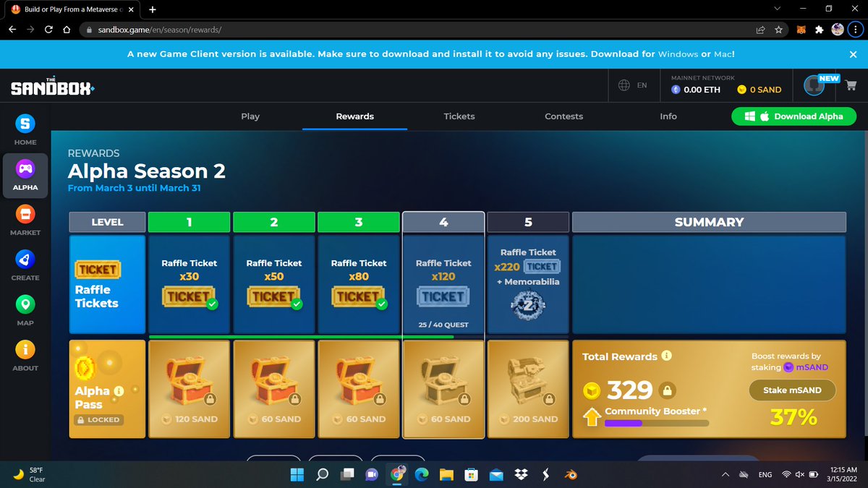Switch to the Rewards tab
The width and height of the screenshot is (868, 488).
(355, 116)
